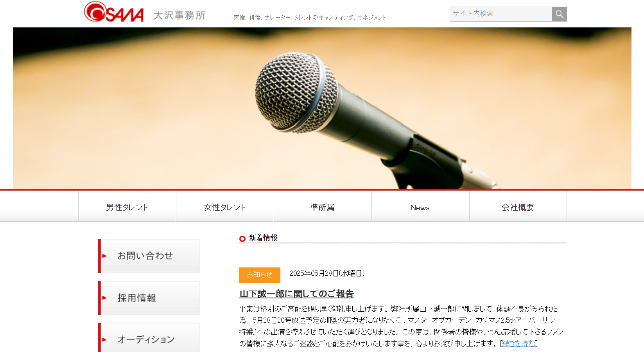
Task: Open the 採用情報 sidebar button
Action: point(149,298)
